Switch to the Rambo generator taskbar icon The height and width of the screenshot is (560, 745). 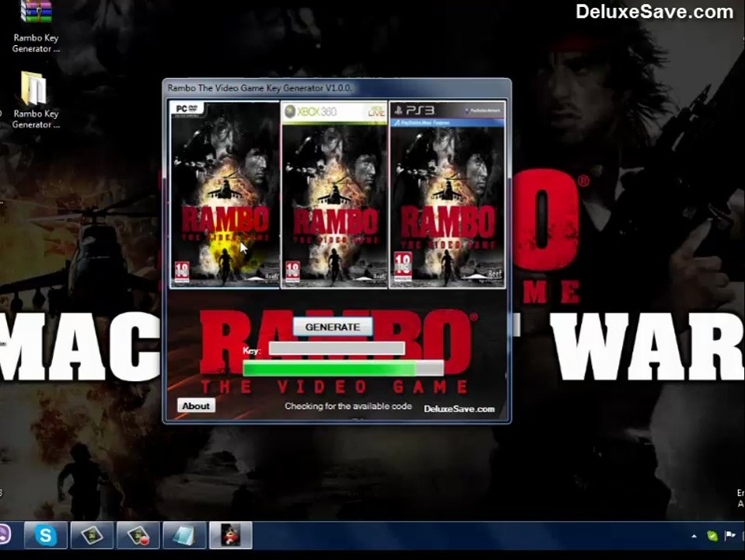click(231, 535)
